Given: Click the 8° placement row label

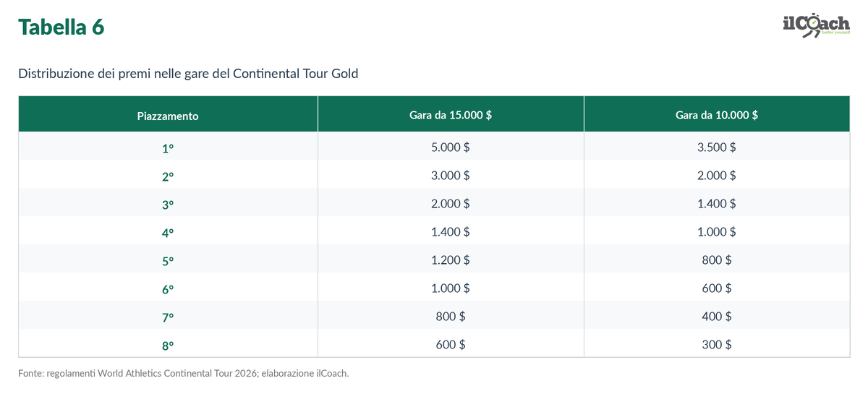Looking at the screenshot, I should coord(168,345).
